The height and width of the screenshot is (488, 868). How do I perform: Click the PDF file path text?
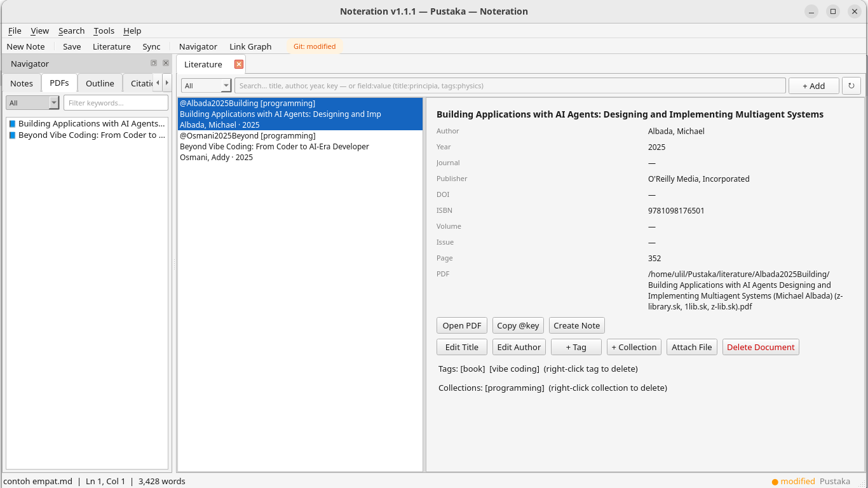745,290
